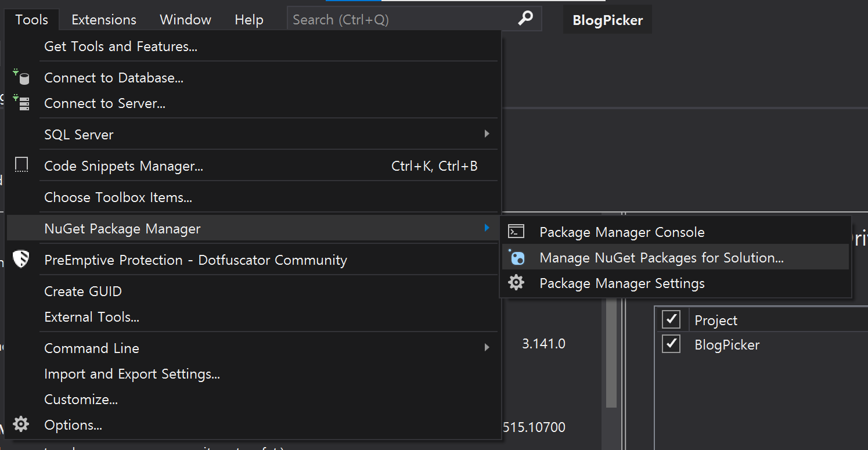Click the Dotfuscator shield icon
Image resolution: width=868 pixels, height=450 pixels.
pos(21,259)
